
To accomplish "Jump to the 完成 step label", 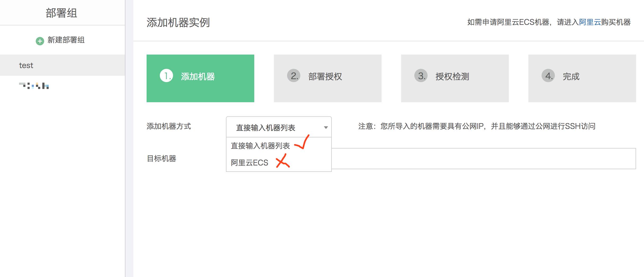I will tap(571, 77).
